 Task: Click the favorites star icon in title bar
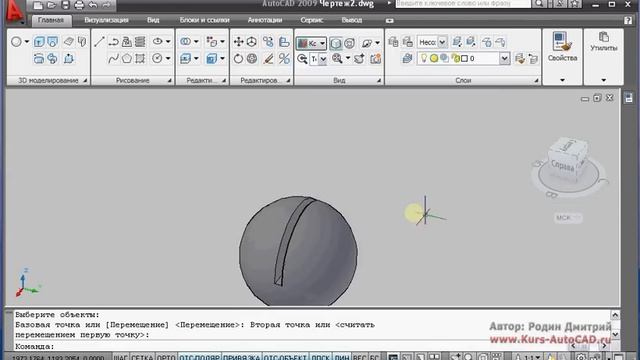(x=575, y=4)
